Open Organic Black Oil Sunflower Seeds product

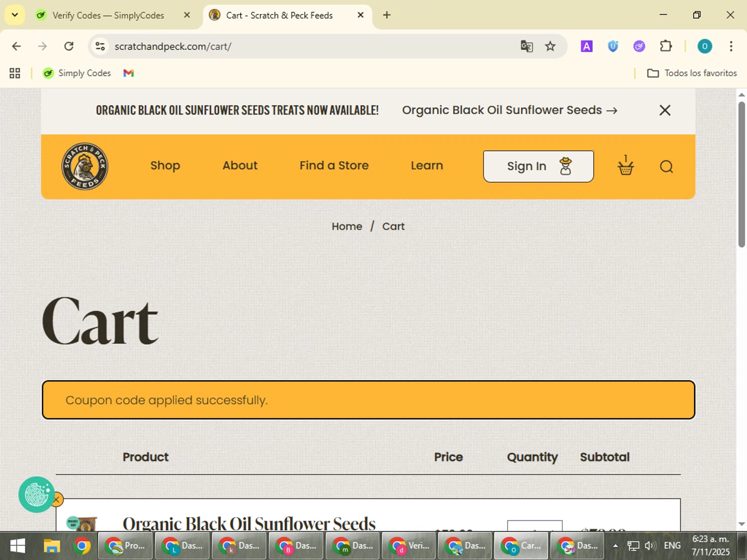click(249, 523)
